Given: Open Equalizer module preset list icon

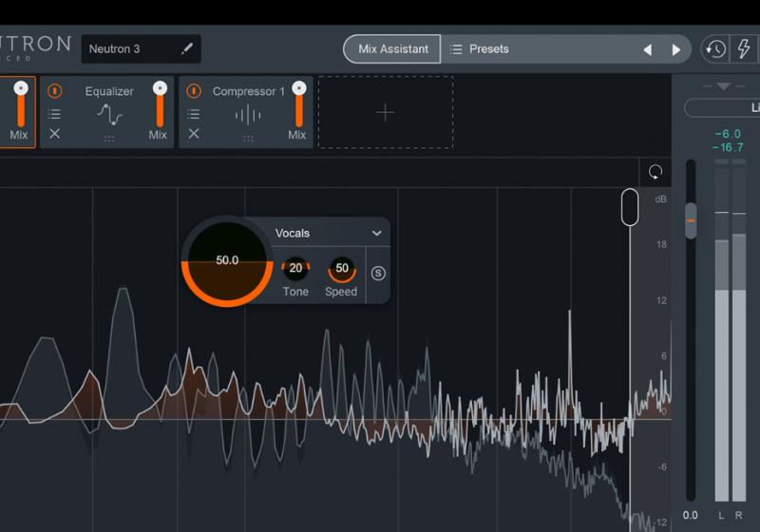Looking at the screenshot, I should (55, 114).
